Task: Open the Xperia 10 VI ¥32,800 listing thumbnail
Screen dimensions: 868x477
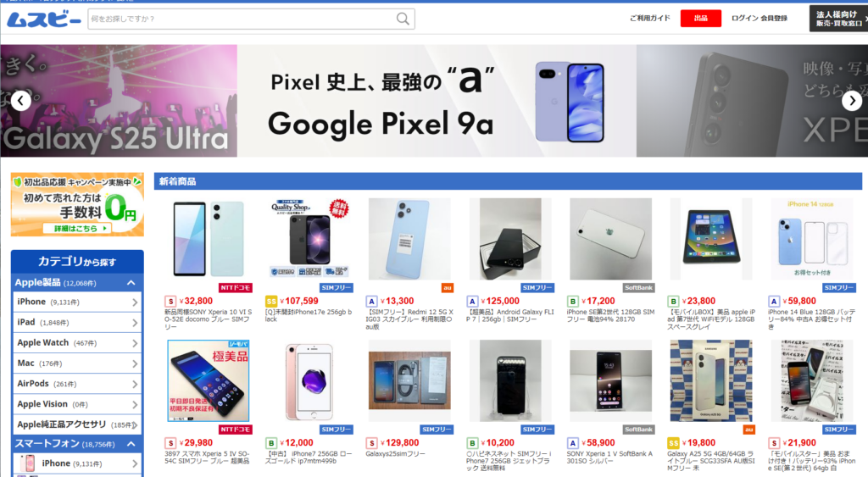Action: click(209, 239)
